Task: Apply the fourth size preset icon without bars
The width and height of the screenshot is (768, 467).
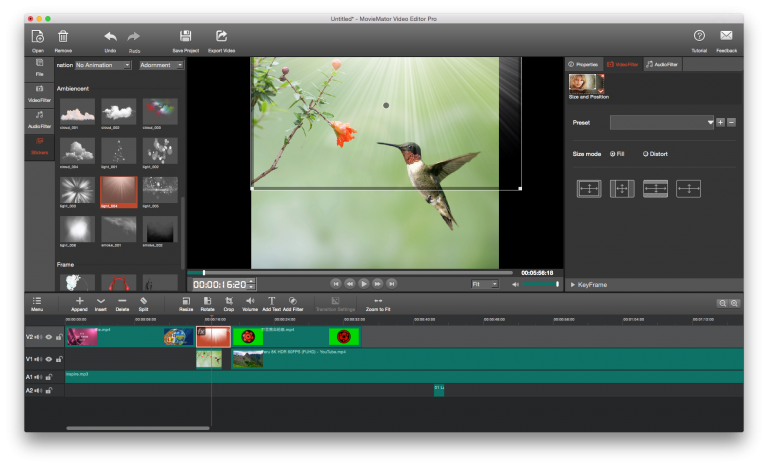Action: [688, 189]
